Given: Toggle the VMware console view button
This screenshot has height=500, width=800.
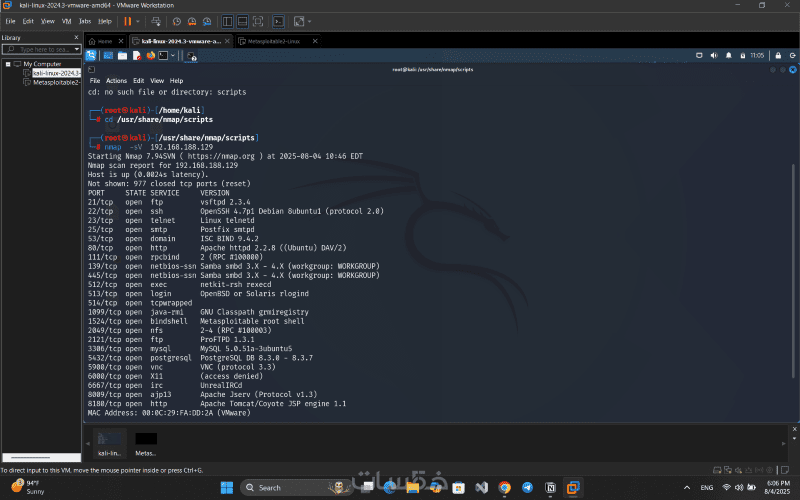Looking at the screenshot, I should point(279,21).
